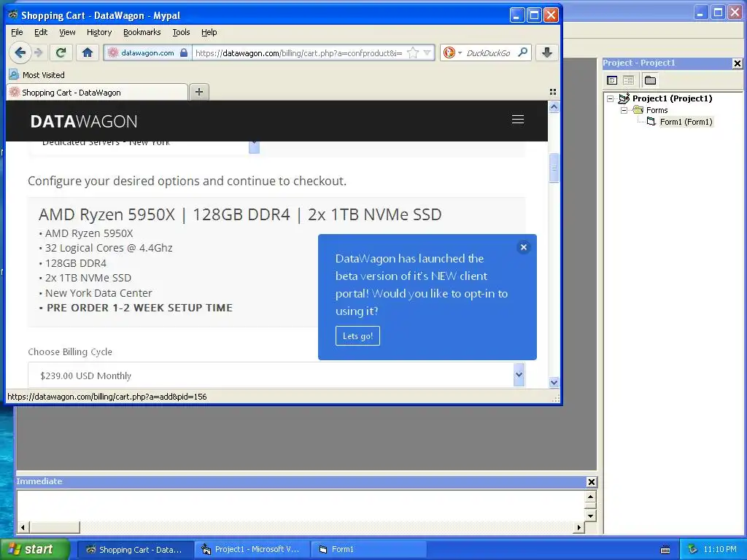Open the View menu

point(67,32)
